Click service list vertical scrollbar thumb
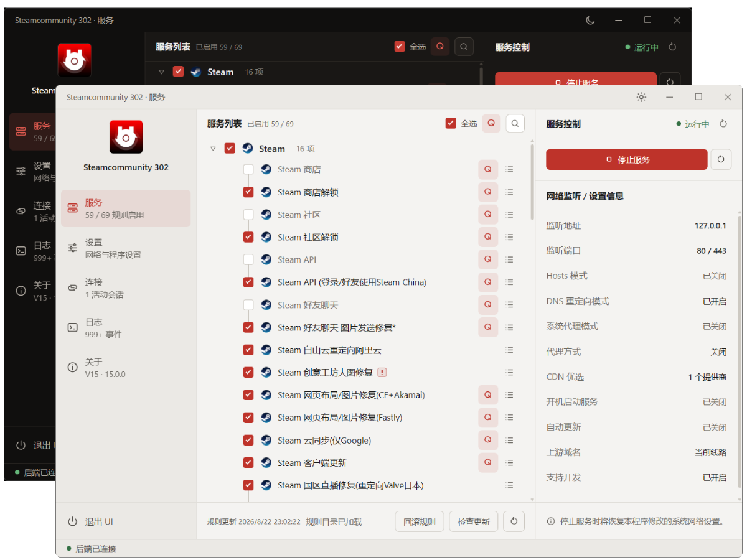 click(532, 182)
